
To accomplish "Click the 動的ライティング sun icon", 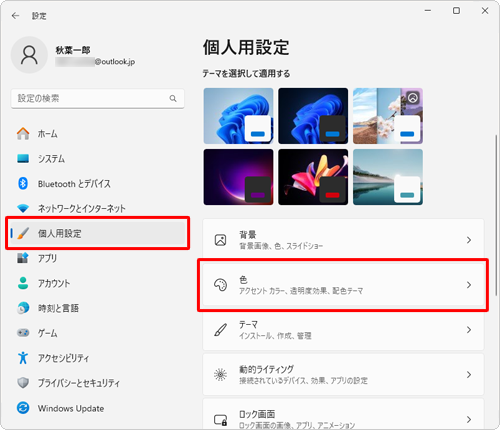I will pos(220,375).
